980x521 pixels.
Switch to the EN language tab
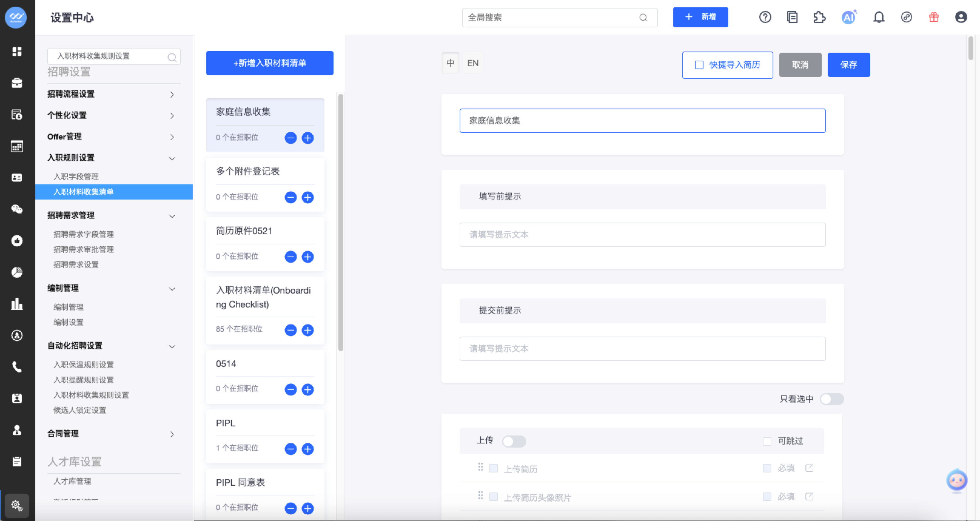click(x=472, y=63)
